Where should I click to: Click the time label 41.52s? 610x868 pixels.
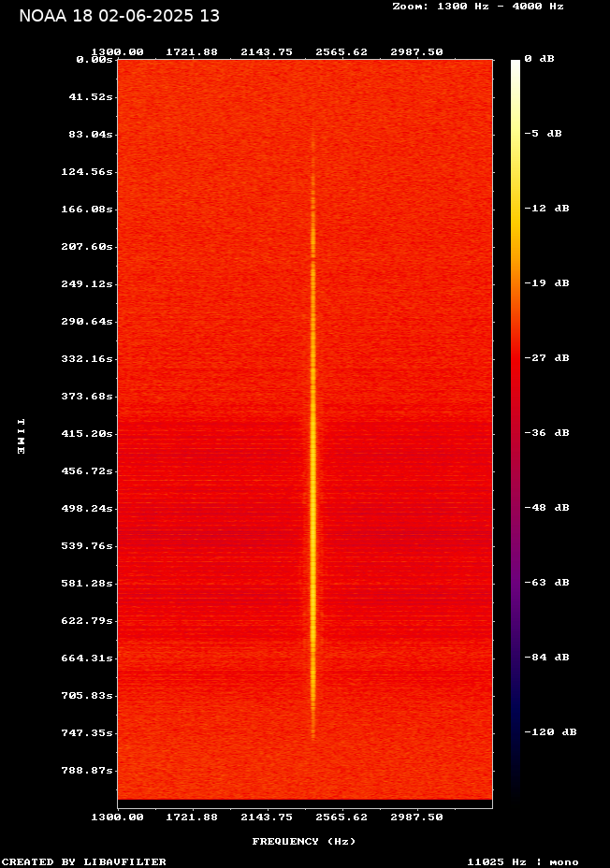click(91, 97)
